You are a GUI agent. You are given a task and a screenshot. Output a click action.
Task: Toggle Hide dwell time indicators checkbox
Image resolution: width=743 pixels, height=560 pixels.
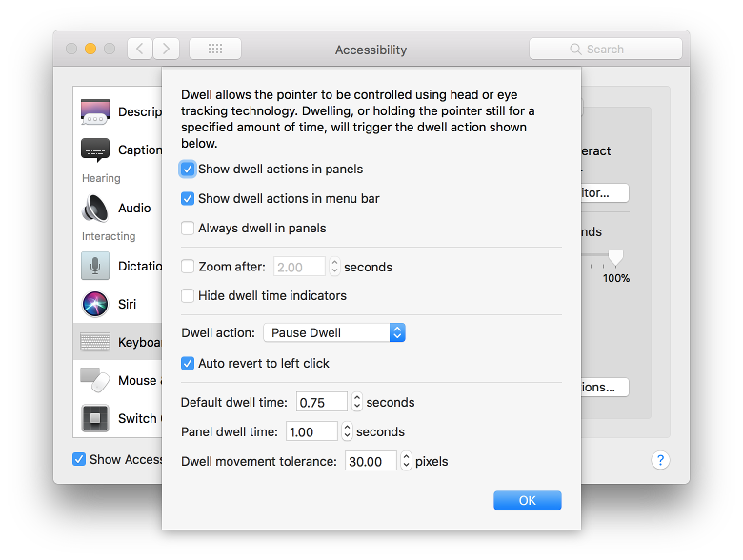coord(188,296)
